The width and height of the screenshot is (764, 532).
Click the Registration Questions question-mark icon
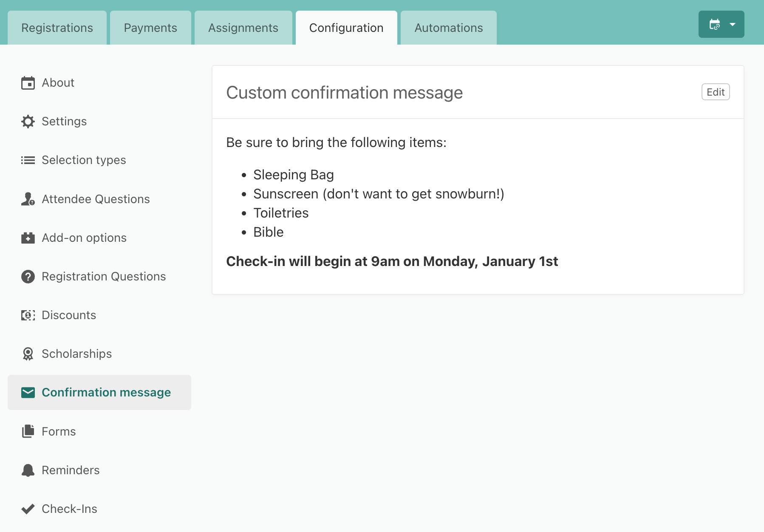click(x=28, y=277)
